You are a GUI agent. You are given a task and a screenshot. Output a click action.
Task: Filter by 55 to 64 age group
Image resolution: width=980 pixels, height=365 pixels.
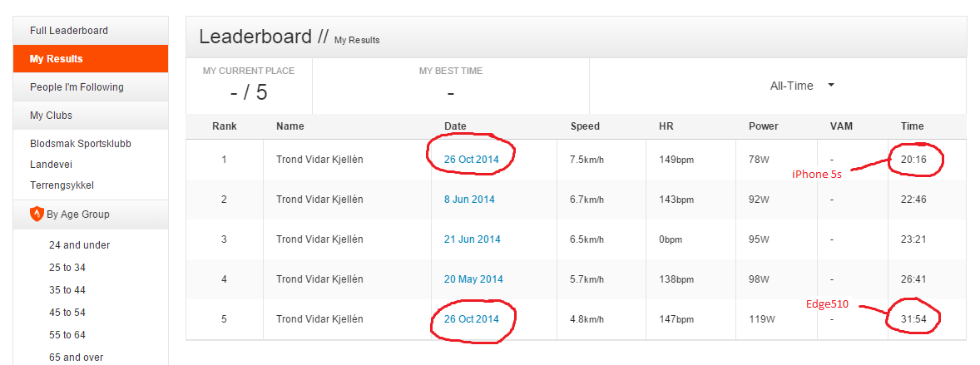(x=67, y=335)
